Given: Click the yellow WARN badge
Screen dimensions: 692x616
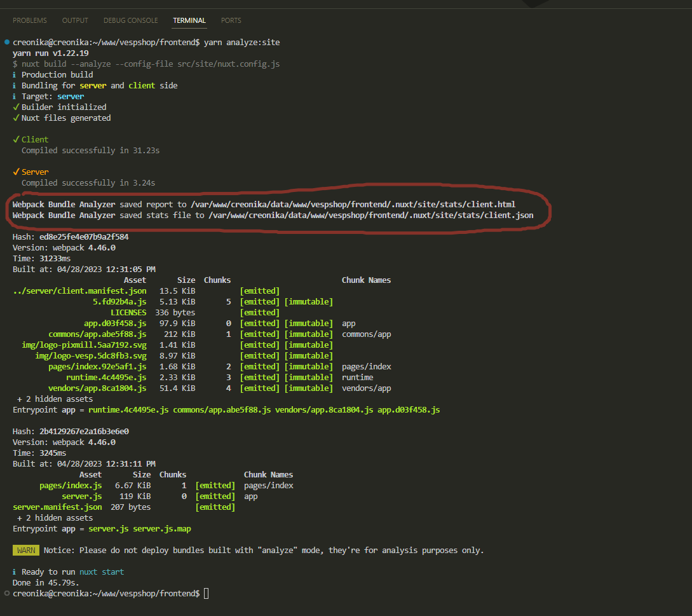Looking at the screenshot, I should click(x=26, y=551).
